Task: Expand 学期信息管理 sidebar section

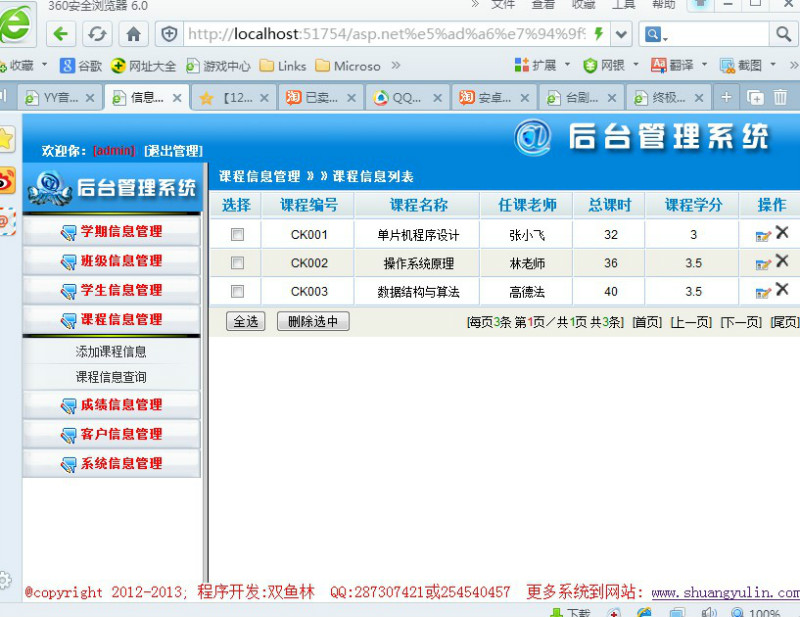Action: [x=112, y=231]
